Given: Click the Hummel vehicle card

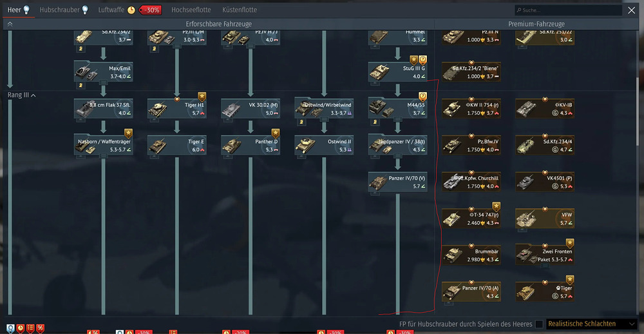Looking at the screenshot, I should [397, 37].
